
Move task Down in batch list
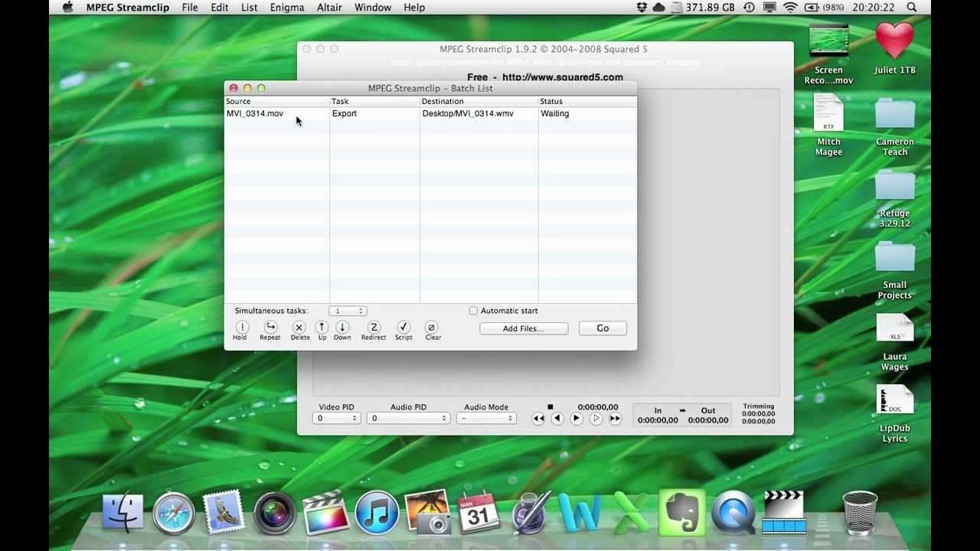point(342,327)
